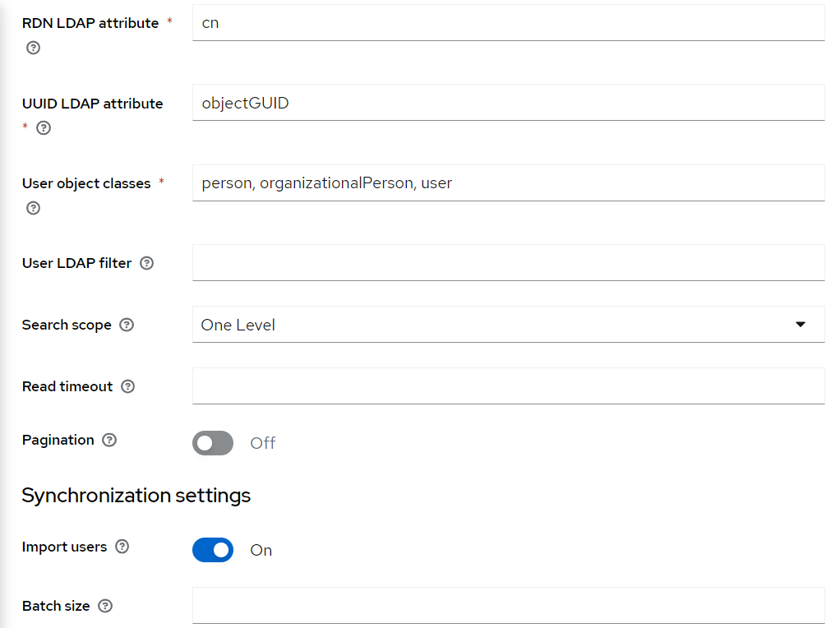Show help for Read timeout

127,386
